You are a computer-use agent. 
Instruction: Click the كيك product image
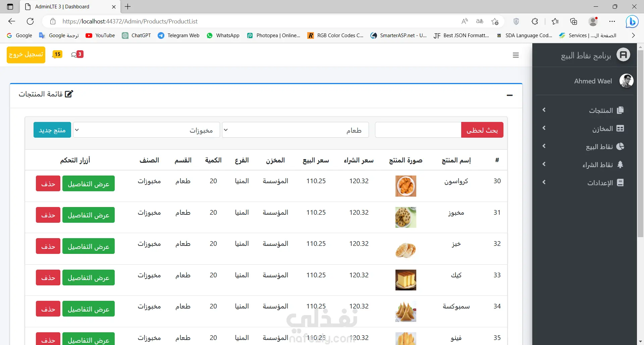(x=406, y=280)
